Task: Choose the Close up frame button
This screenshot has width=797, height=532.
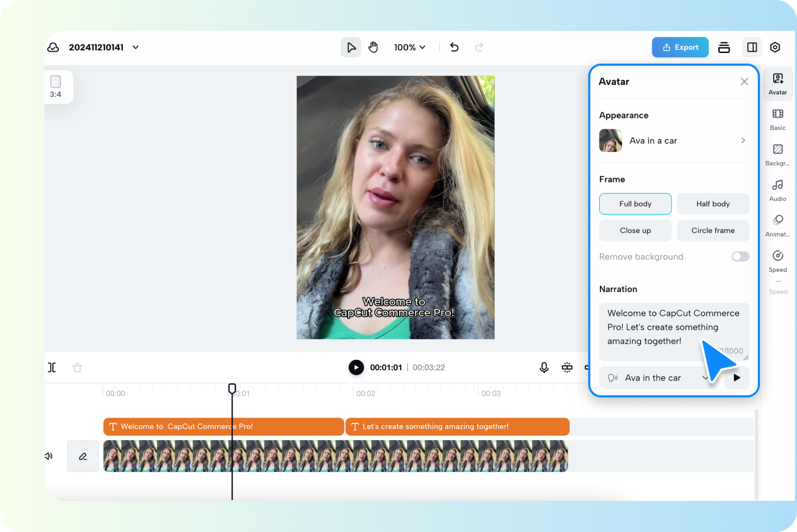Action: pos(635,230)
